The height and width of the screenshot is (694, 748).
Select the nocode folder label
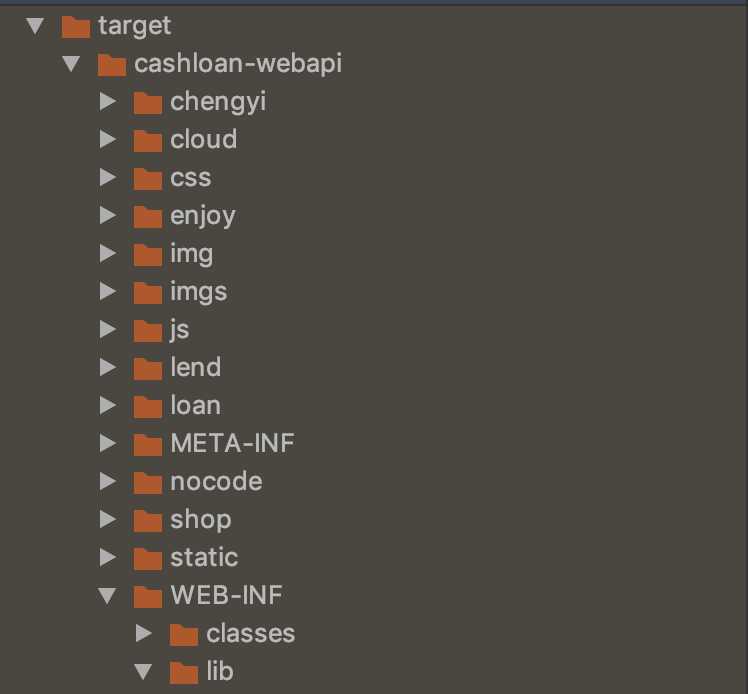pos(216,481)
